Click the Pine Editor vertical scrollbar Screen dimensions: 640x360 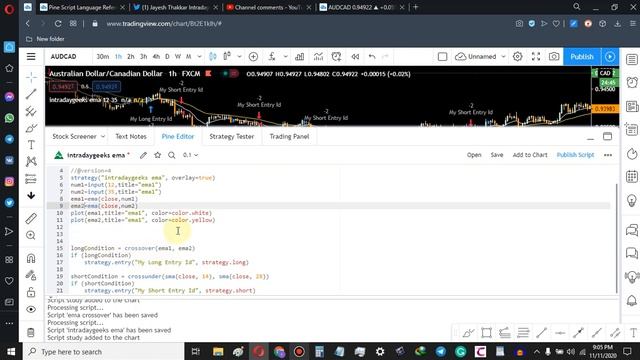(616, 238)
